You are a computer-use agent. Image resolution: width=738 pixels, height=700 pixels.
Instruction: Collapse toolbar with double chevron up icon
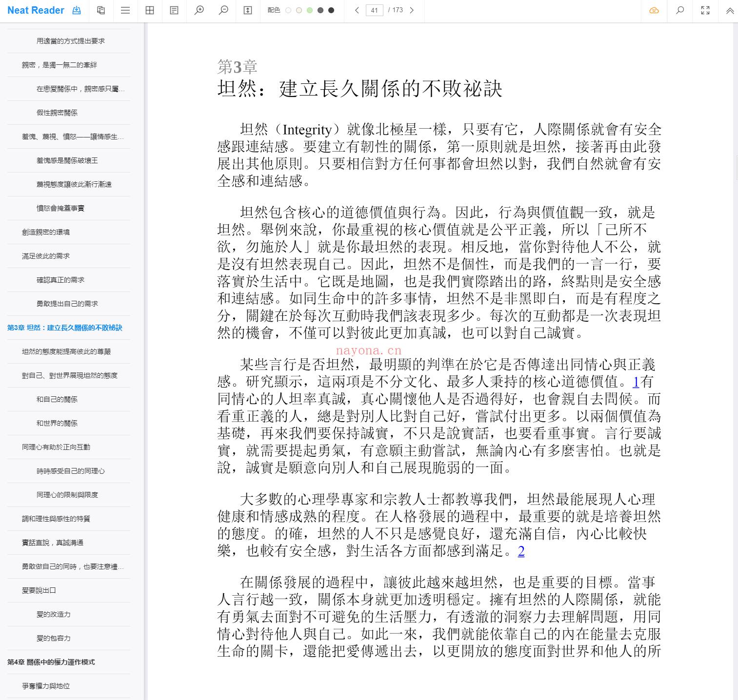coord(730,10)
